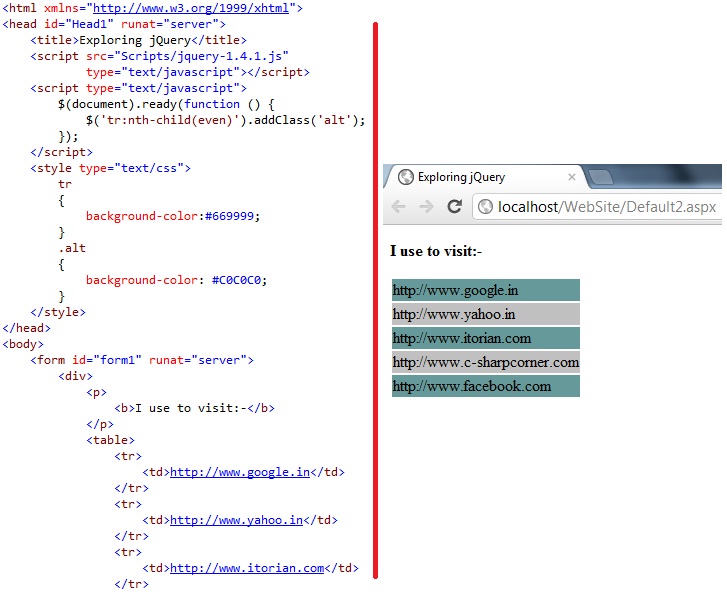Viewport: 727px width, 596px height.
Task: Click the browser Back arrow
Action: (x=398, y=206)
